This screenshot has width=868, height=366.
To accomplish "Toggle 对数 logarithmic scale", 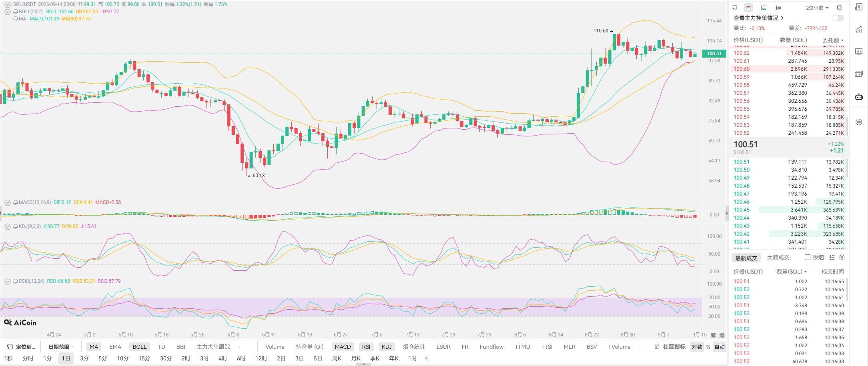I will [x=697, y=347].
